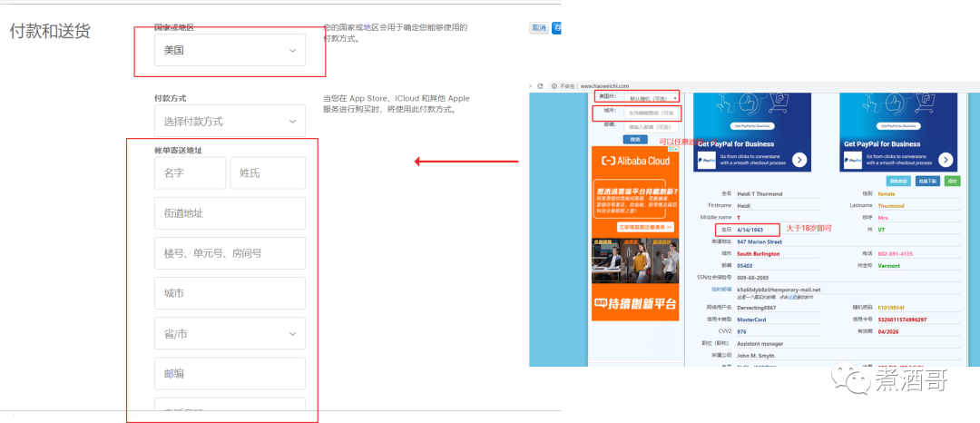Expand the 选择付款方式 payment method dropdown

click(x=229, y=121)
